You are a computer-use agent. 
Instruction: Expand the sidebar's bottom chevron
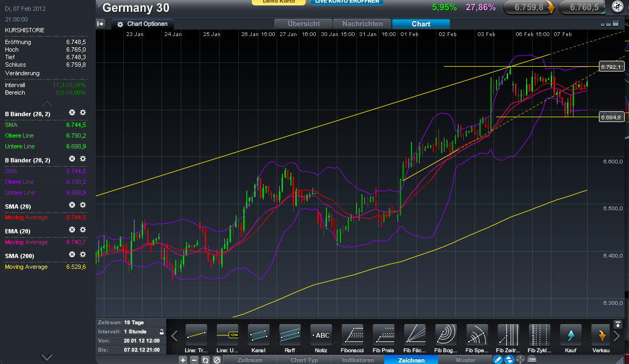(x=47, y=357)
